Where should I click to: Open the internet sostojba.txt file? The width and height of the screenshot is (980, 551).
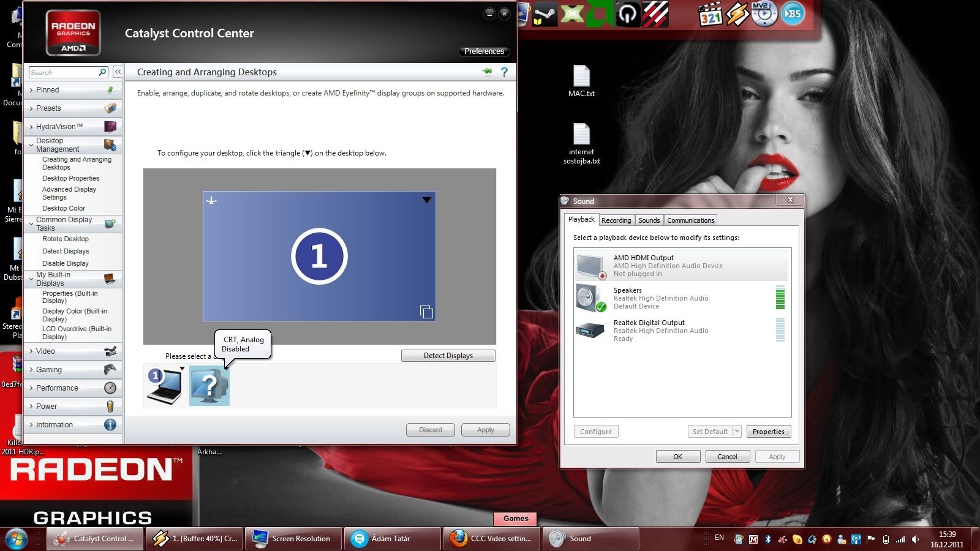(x=581, y=144)
